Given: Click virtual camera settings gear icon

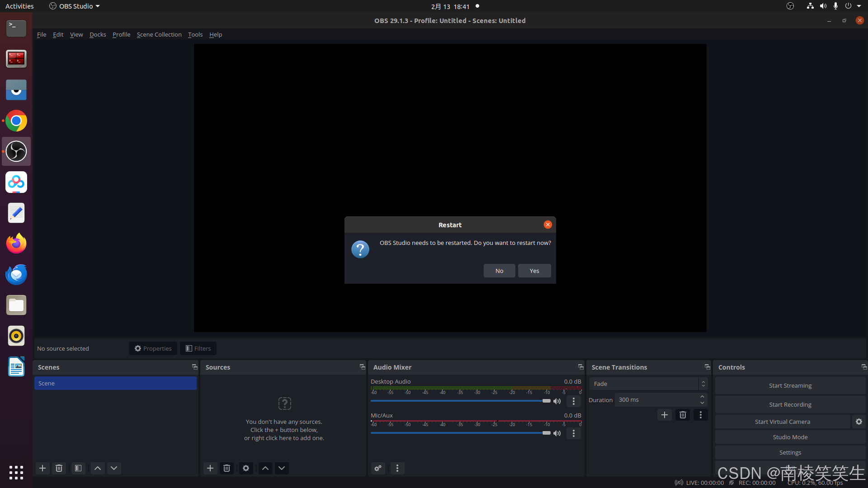Looking at the screenshot, I should 859,422.
